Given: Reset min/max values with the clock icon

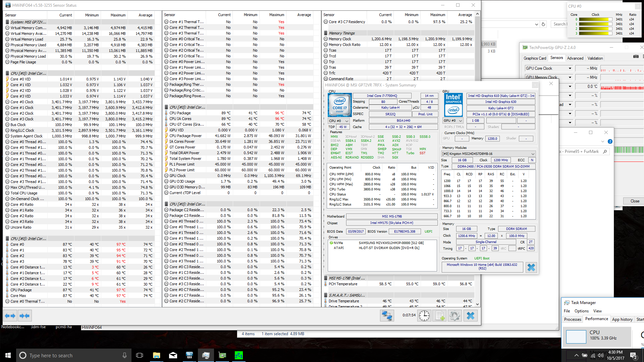Looking at the screenshot, I should (x=424, y=315).
